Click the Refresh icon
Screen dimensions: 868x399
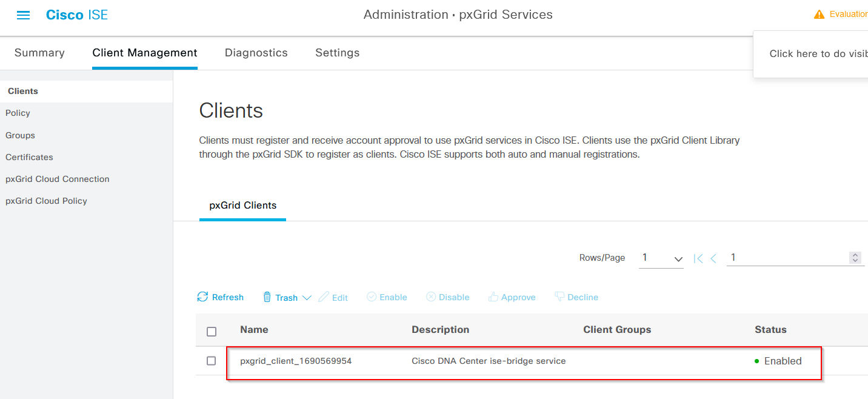coord(202,297)
